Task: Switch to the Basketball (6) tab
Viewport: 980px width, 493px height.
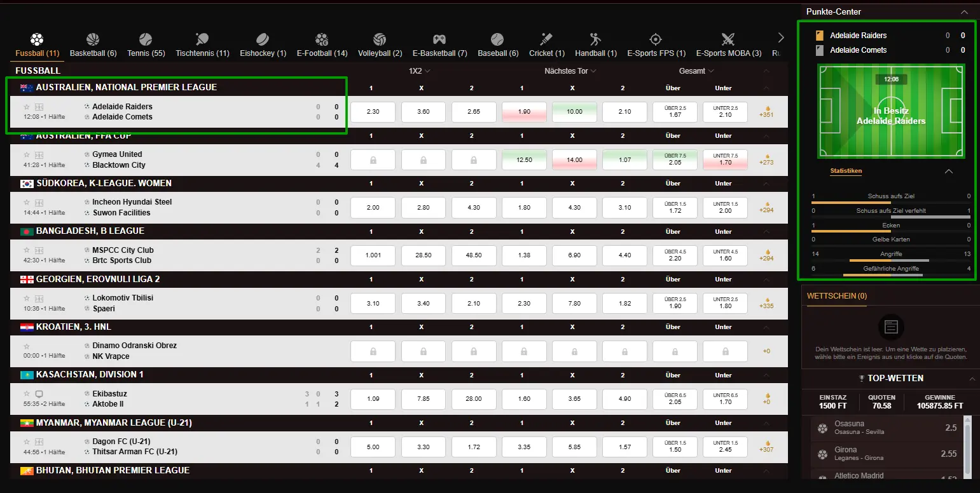Action: (93, 45)
